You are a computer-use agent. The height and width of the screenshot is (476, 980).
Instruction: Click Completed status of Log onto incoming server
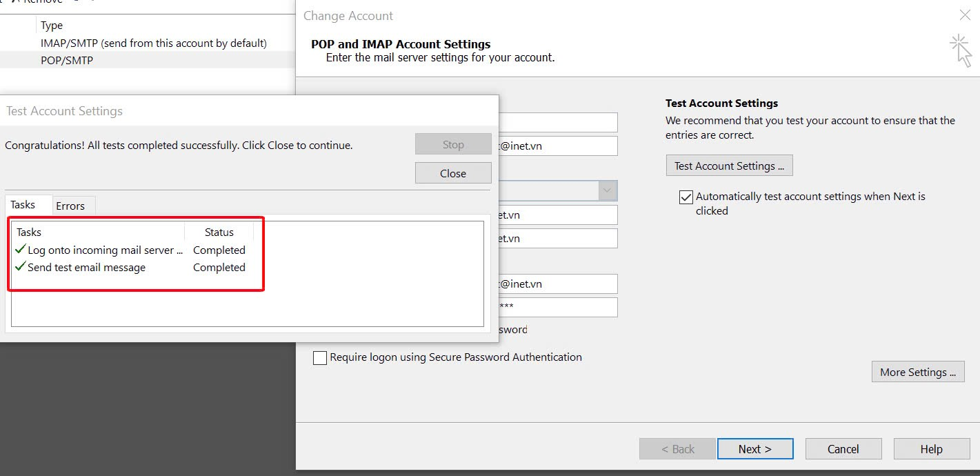[219, 250]
